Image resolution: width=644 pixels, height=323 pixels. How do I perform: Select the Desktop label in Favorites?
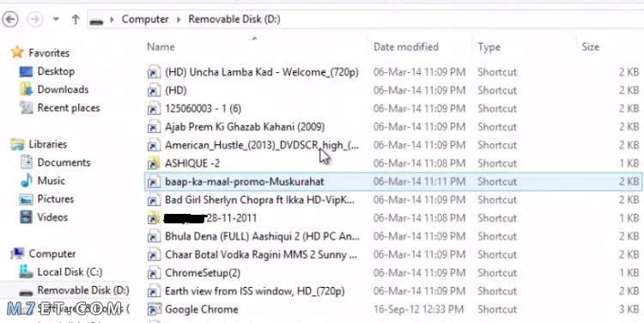56,71
